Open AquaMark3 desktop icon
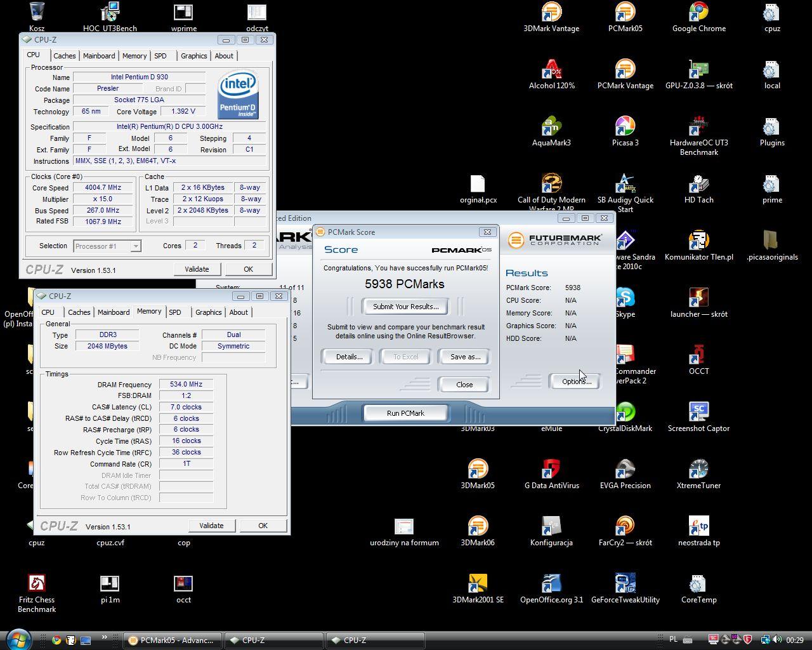This screenshot has height=650, width=812. [x=551, y=131]
